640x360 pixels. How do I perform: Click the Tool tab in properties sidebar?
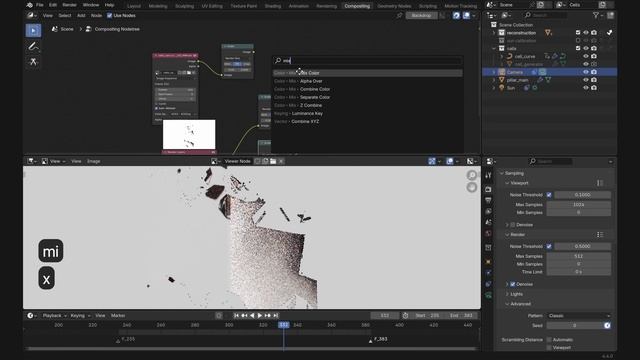point(489,176)
